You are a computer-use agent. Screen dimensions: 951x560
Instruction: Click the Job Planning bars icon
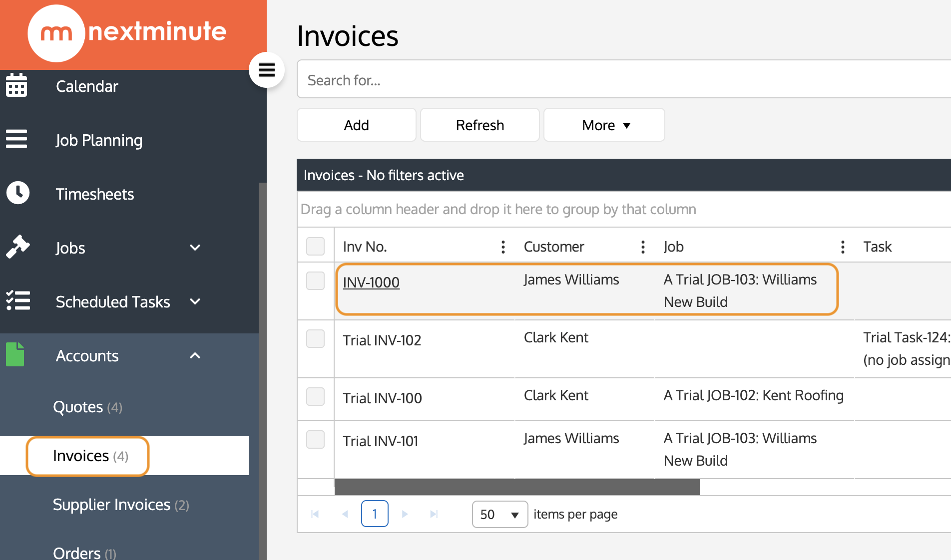tap(16, 139)
